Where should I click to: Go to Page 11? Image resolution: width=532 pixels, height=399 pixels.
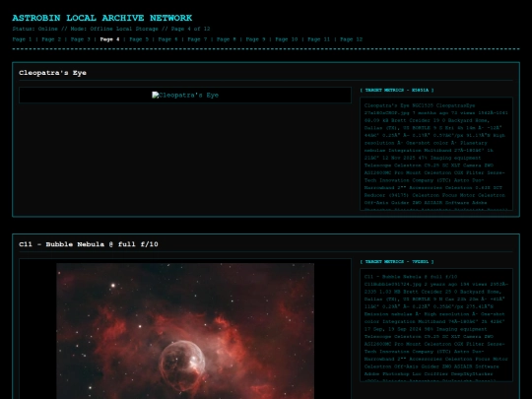point(318,39)
